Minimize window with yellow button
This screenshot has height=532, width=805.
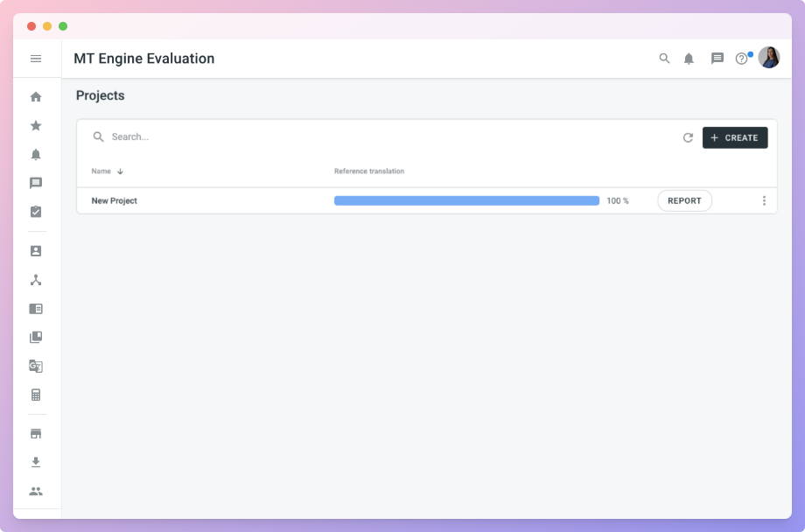(47, 26)
